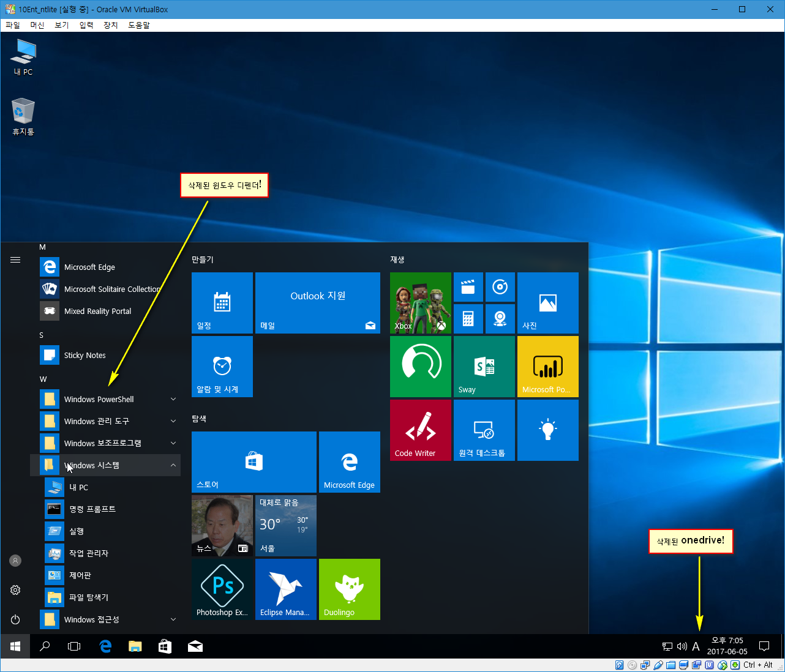This screenshot has width=785, height=672.
Task: Open the 장치 menu in VirtualBox
Action: point(111,25)
